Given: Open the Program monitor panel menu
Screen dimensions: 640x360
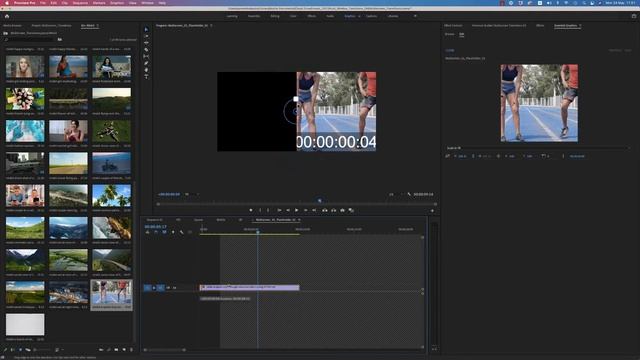Looking at the screenshot, I should (x=211, y=26).
